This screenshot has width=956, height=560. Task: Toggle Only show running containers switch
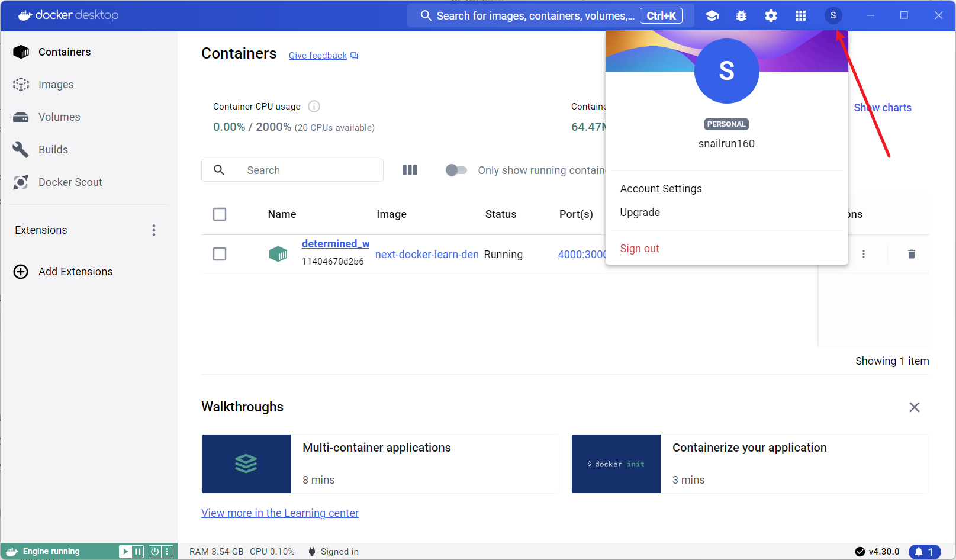(x=456, y=170)
